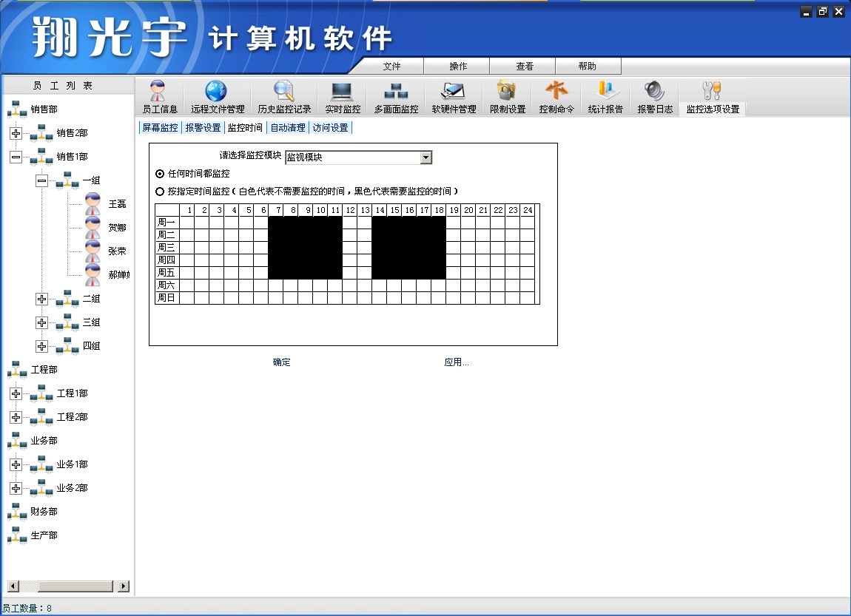851x616 pixels.
Task: Collapse the 销售1部 tree node
Action: (x=16, y=157)
